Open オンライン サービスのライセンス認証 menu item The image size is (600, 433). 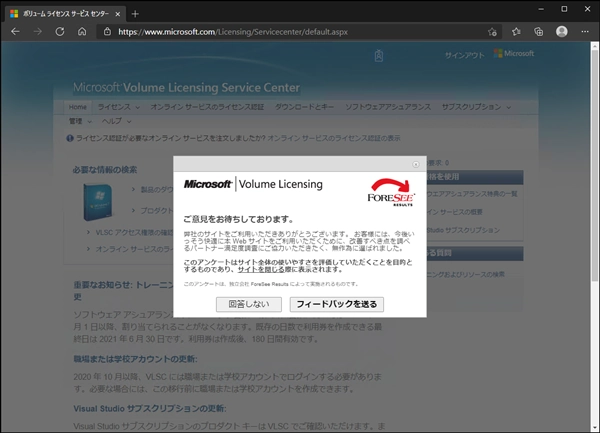point(207,107)
